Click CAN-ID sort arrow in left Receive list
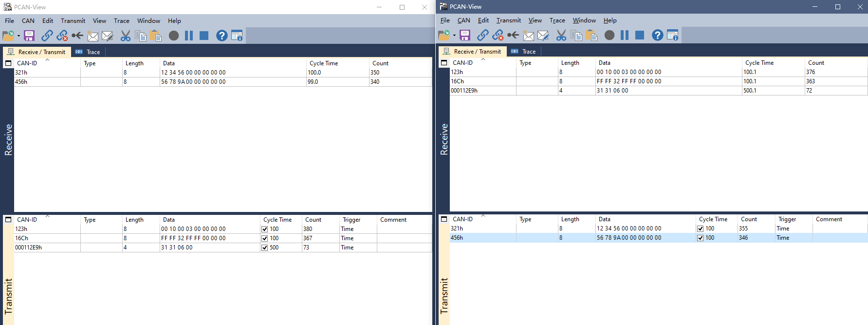The image size is (868, 325). point(47,60)
